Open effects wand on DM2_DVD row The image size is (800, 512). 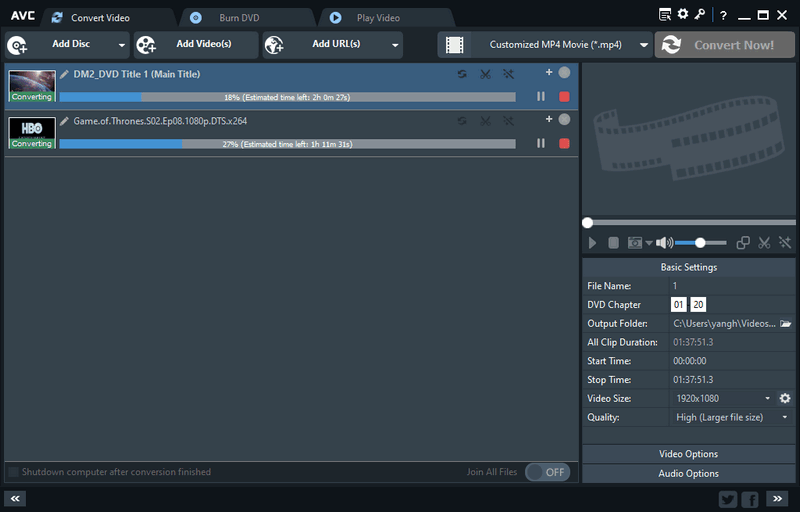tap(508, 74)
